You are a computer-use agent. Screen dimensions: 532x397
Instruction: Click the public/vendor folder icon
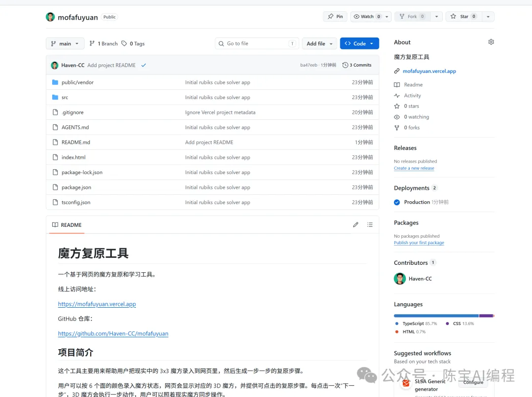tap(55, 82)
